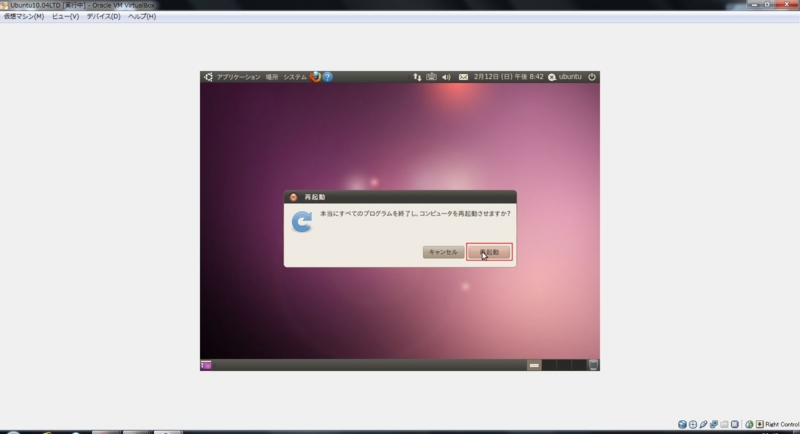
Task: Click the Right Control host key label
Action: tap(782, 424)
